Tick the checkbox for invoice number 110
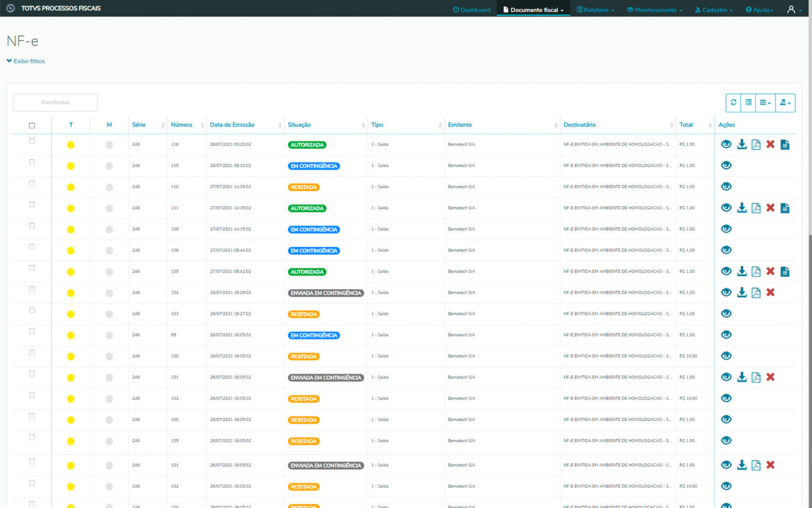 (x=32, y=183)
